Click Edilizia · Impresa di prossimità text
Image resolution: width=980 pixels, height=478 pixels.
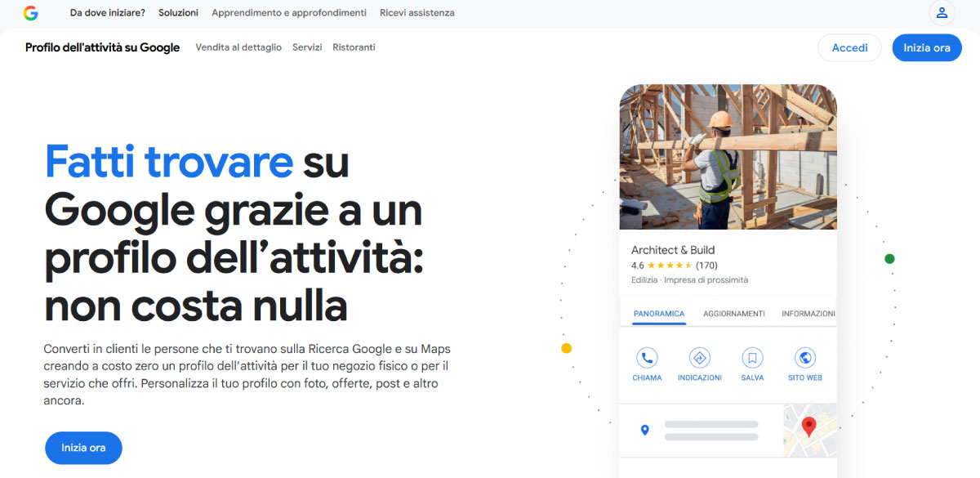(689, 280)
